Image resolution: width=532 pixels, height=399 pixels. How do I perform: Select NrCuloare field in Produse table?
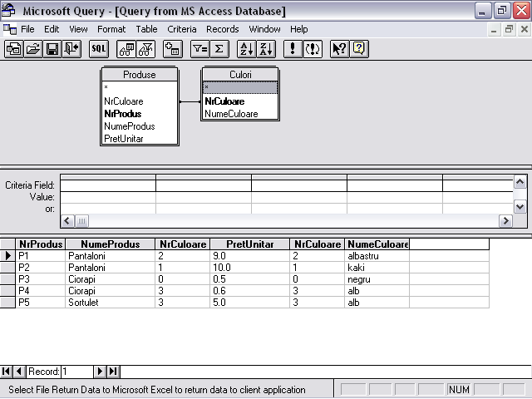(x=140, y=101)
